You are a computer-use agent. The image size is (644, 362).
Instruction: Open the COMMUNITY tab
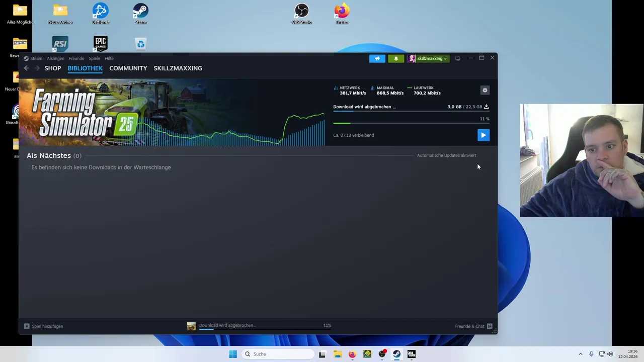tap(128, 68)
